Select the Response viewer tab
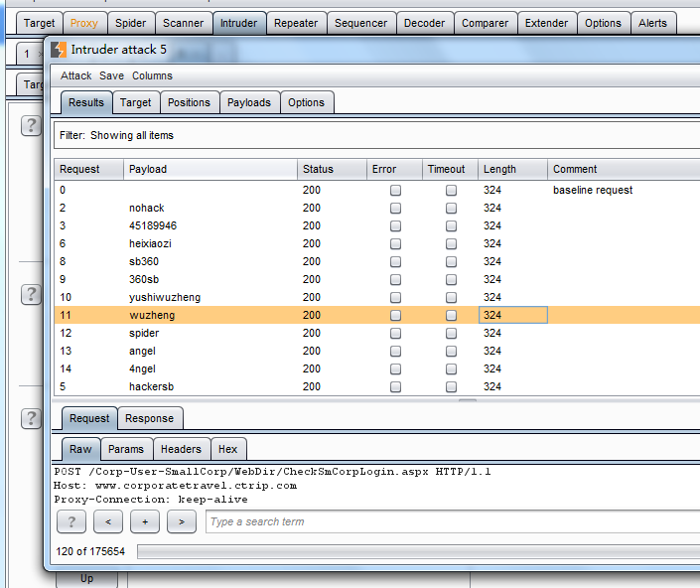Screen dimensions: 700x588 click(x=150, y=418)
